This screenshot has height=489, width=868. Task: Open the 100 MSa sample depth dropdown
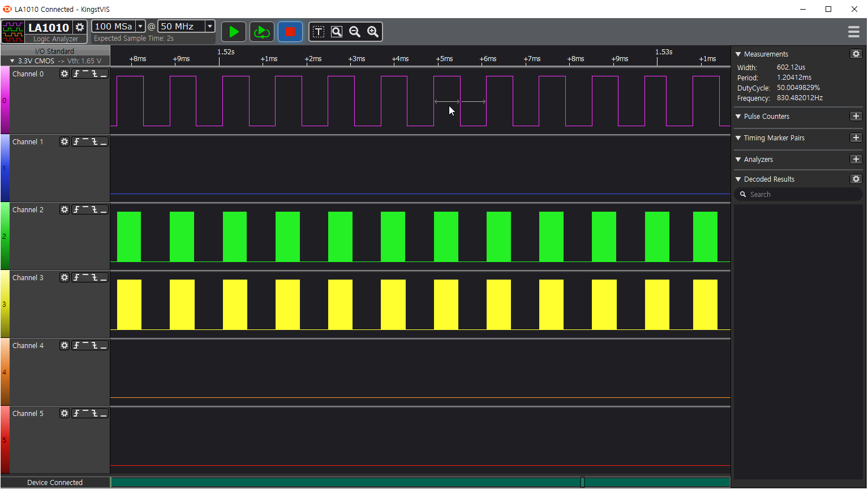click(x=140, y=27)
